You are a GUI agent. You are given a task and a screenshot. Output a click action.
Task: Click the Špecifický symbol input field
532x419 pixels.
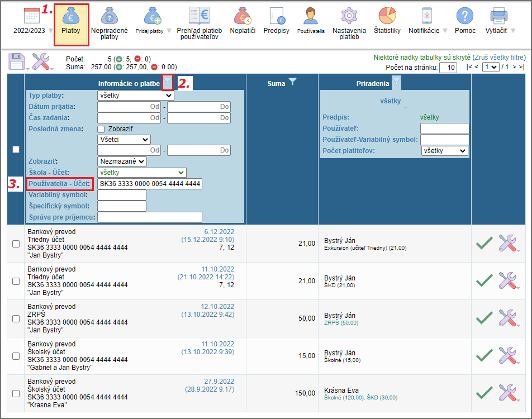pos(122,206)
